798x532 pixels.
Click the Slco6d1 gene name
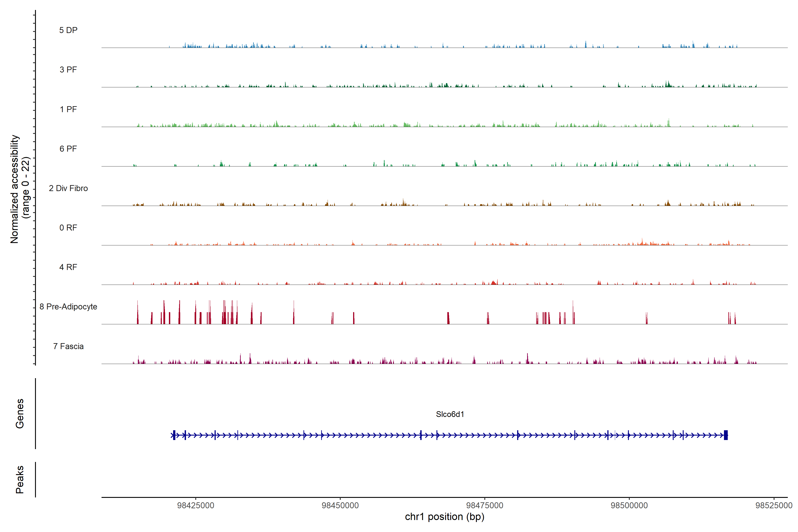(450, 414)
